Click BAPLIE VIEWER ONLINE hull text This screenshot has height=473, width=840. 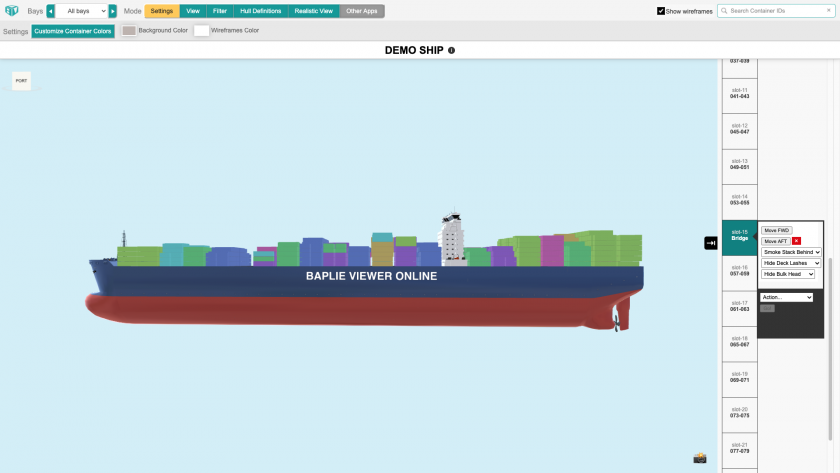pos(371,276)
